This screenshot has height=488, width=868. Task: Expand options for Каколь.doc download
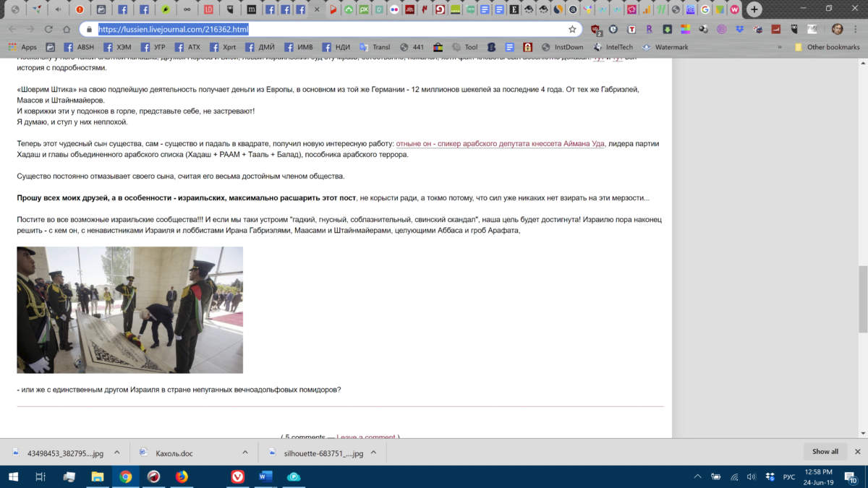[x=244, y=453]
